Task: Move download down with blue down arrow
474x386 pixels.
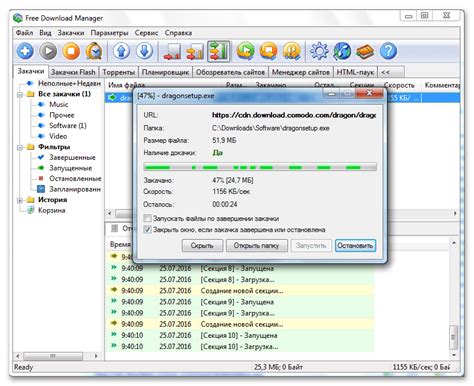Action: pyautogui.click(x=144, y=52)
